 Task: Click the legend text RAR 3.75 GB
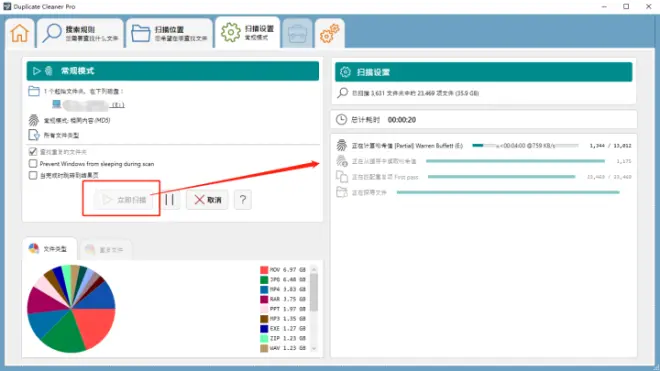[x=288, y=299]
